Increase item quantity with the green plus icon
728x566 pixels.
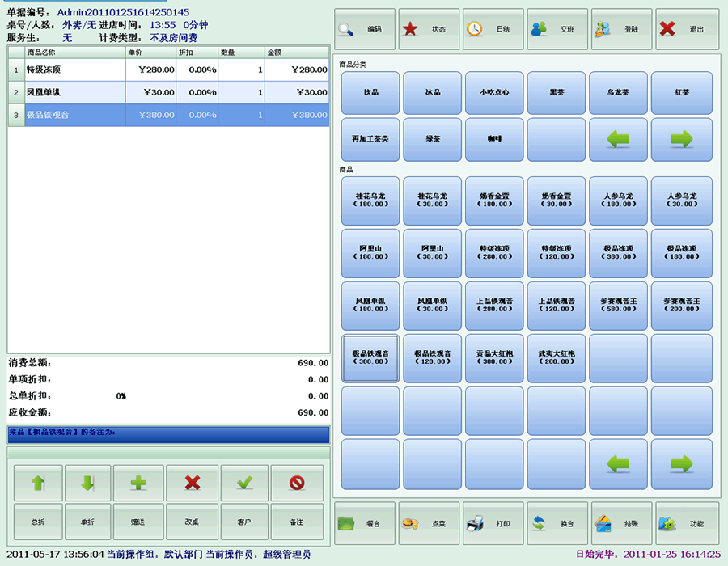(138, 483)
